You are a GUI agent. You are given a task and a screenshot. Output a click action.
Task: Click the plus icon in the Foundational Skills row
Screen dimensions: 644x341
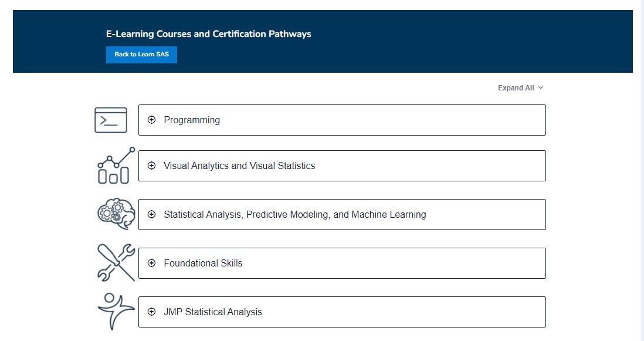pyautogui.click(x=152, y=263)
